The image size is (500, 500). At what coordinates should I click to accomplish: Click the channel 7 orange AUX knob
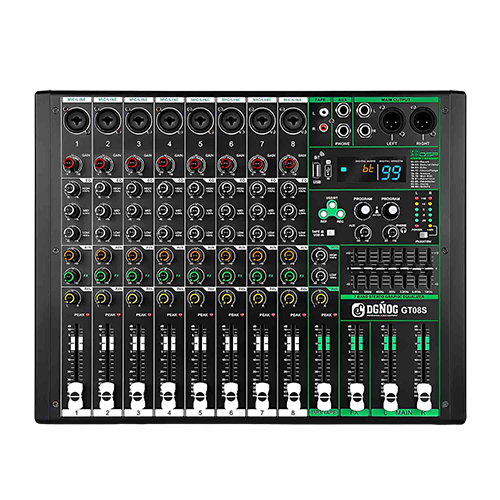coord(256,256)
